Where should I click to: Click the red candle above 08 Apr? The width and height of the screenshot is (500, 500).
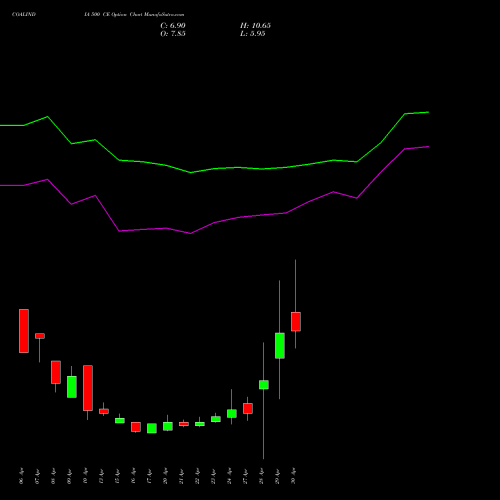pos(56,372)
